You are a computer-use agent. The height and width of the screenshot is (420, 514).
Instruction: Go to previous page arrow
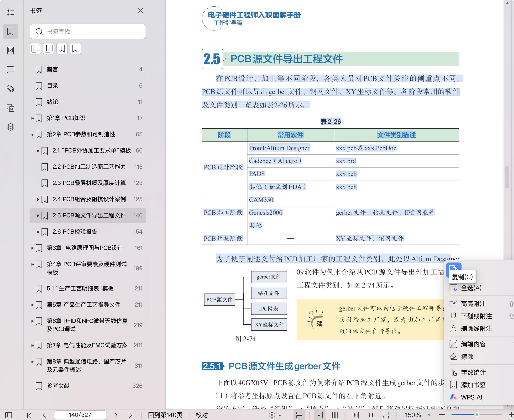(x=44, y=415)
